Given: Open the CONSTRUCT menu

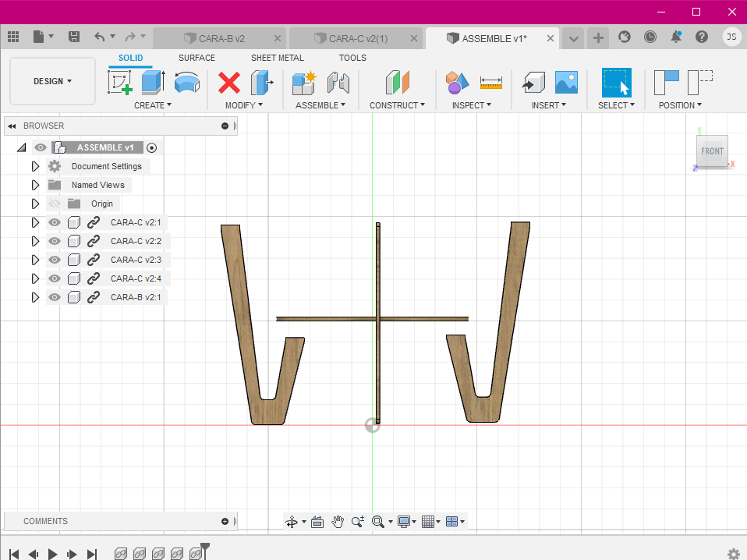Looking at the screenshot, I should click(397, 105).
